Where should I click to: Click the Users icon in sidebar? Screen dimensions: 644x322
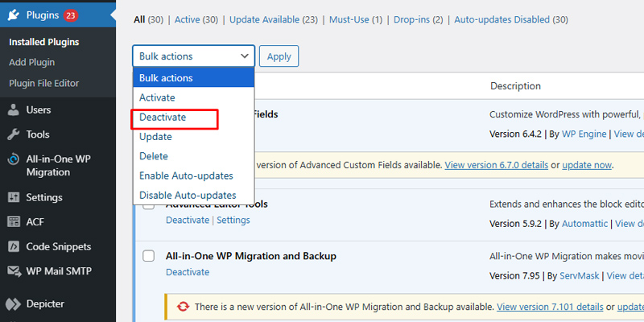point(13,110)
